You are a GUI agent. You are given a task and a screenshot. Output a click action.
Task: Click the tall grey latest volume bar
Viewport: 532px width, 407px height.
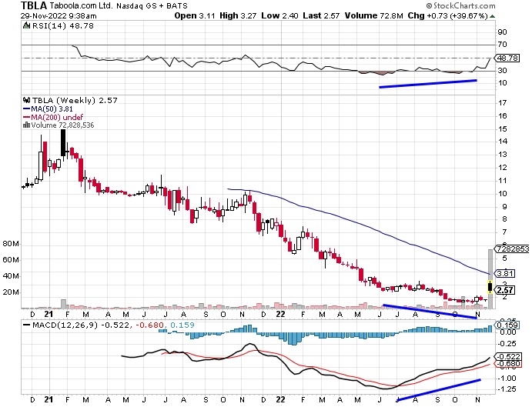490,279
